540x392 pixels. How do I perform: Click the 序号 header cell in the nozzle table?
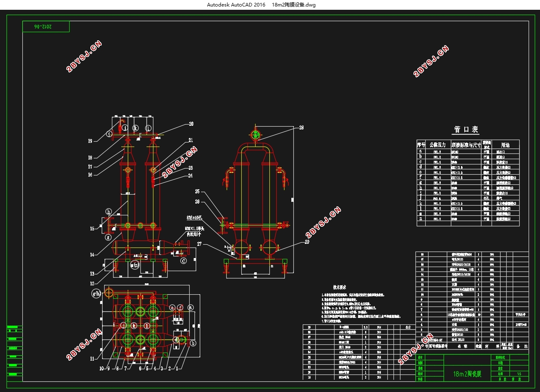coord(421,145)
